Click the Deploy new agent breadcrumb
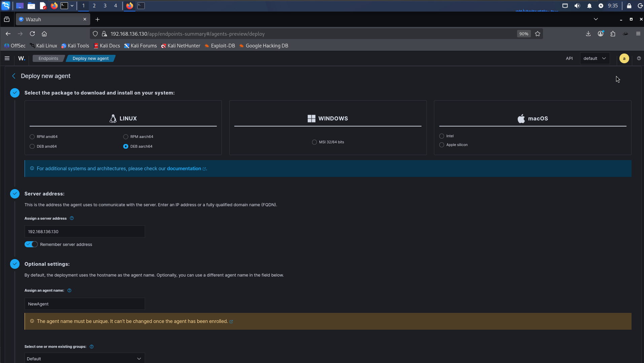 point(91,58)
